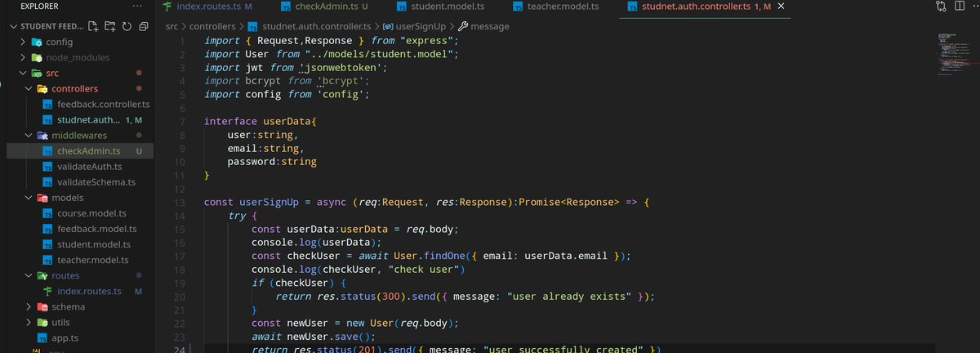The image size is (980, 353).
Task: Collapse the routes folder chevron
Action: (x=29, y=275)
